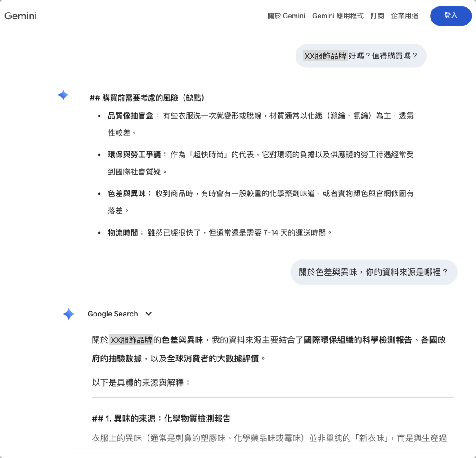This screenshot has width=476, height=458.
Task: Click the bold text 物流時間
Action: [x=123, y=233]
